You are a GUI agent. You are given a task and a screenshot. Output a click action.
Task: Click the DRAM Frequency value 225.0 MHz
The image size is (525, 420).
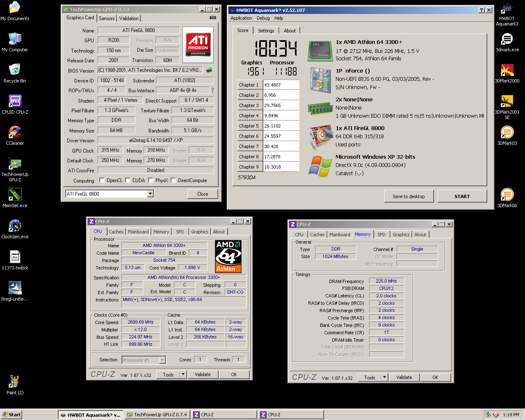point(386,281)
